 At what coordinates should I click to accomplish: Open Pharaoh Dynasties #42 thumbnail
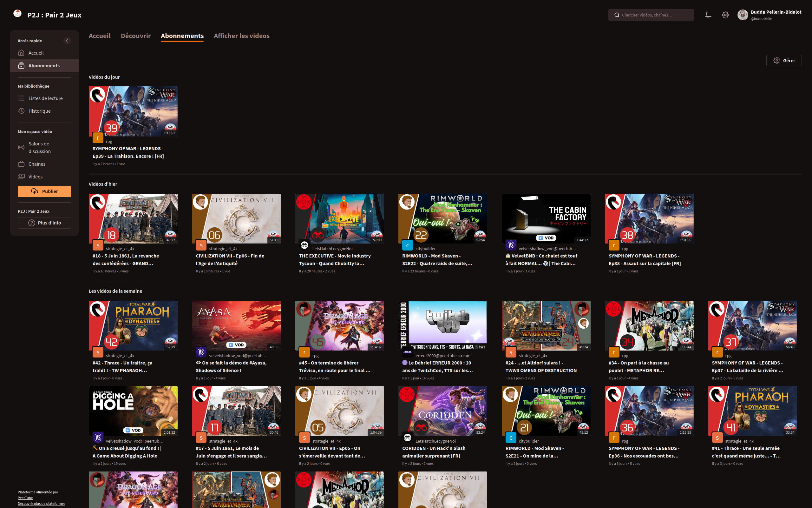[x=133, y=325]
